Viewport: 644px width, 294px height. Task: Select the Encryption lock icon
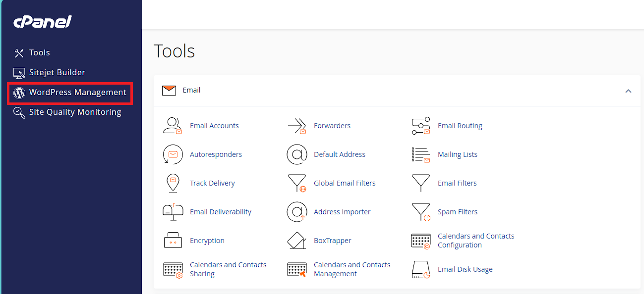pyautogui.click(x=173, y=241)
